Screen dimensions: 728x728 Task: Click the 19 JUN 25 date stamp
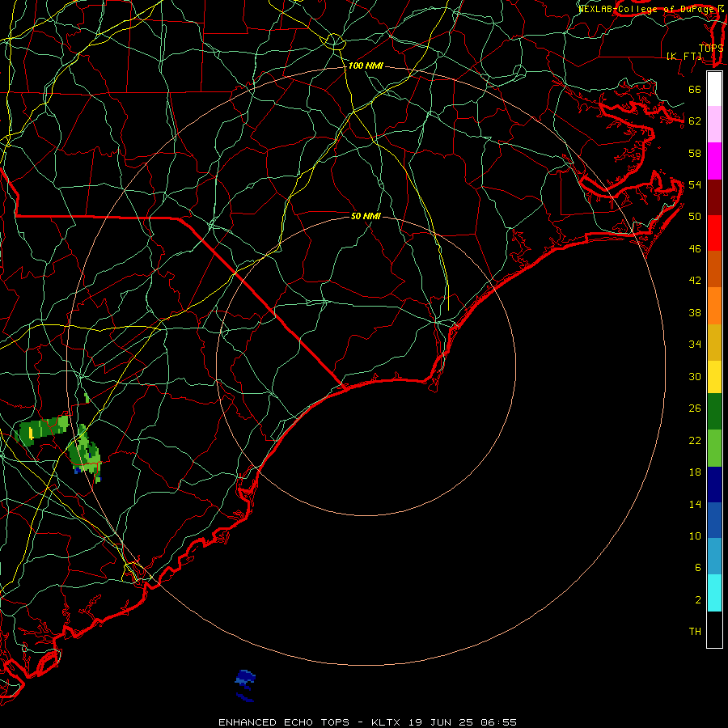(441, 722)
